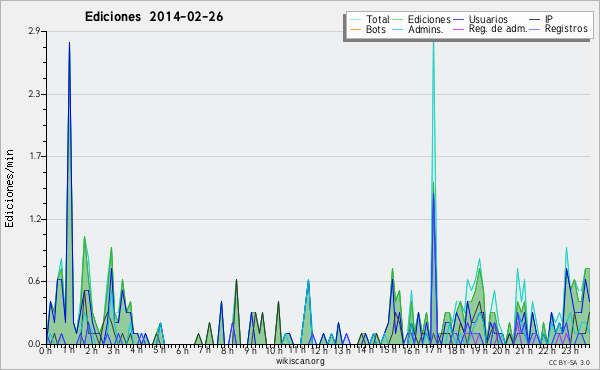Click the y-axis value 2.9
Viewport: 600px width, 370px height.
[x=34, y=31]
